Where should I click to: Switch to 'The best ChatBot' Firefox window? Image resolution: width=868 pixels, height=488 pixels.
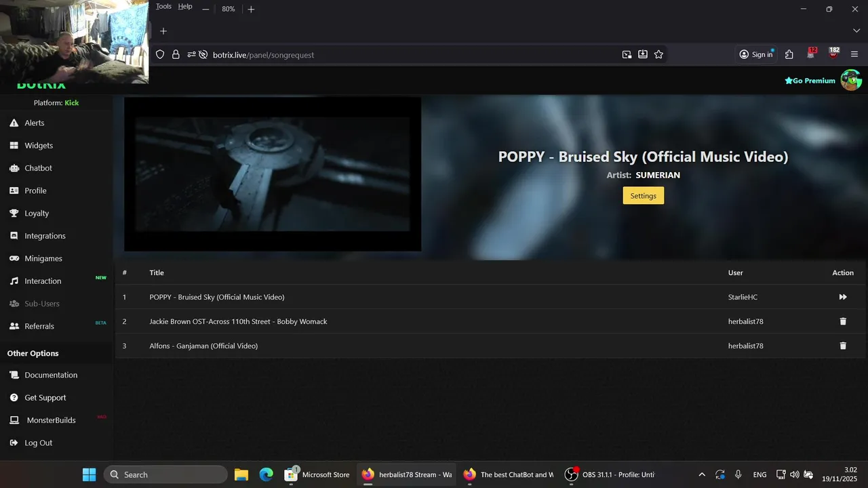509,474
